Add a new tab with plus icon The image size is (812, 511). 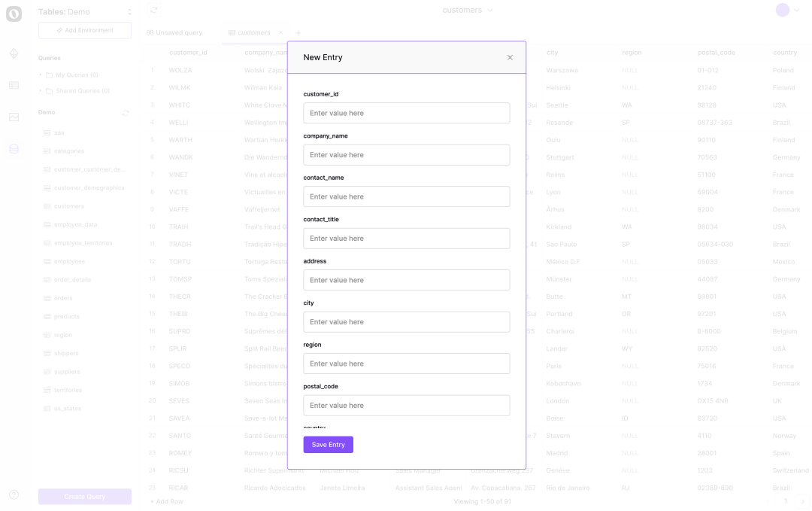point(298,33)
